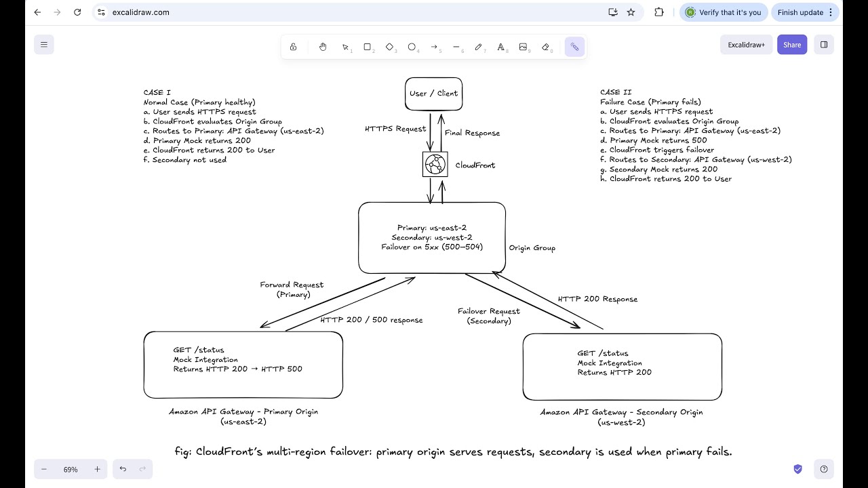
Task: Click 'Amazon API Gateway - Primary Origin' caption
Action: tap(243, 411)
